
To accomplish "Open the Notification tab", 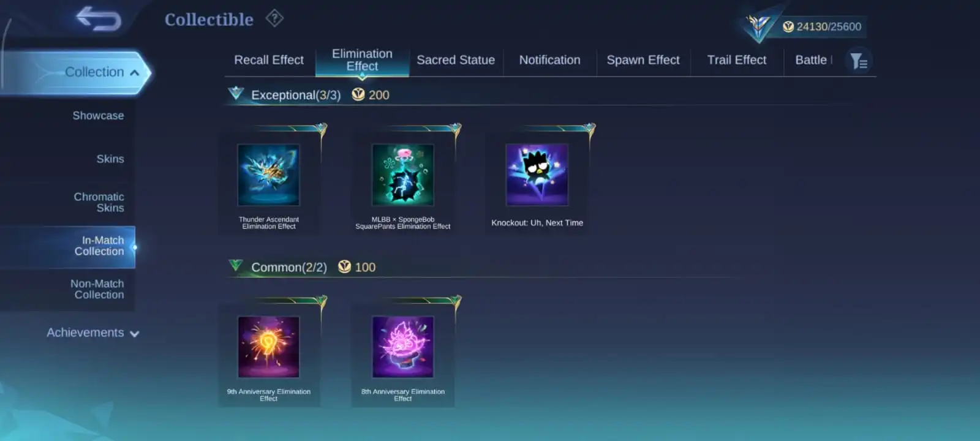I will pyautogui.click(x=550, y=60).
